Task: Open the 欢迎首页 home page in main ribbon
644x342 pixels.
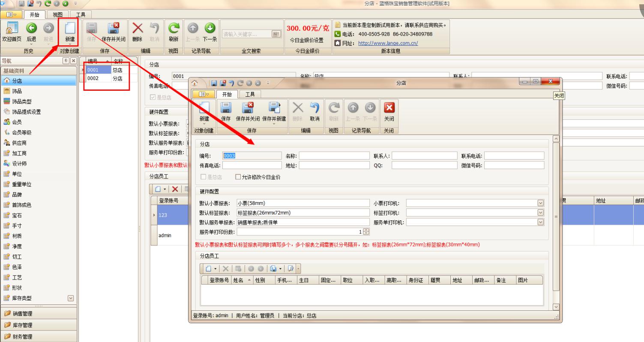Action: coord(12,32)
